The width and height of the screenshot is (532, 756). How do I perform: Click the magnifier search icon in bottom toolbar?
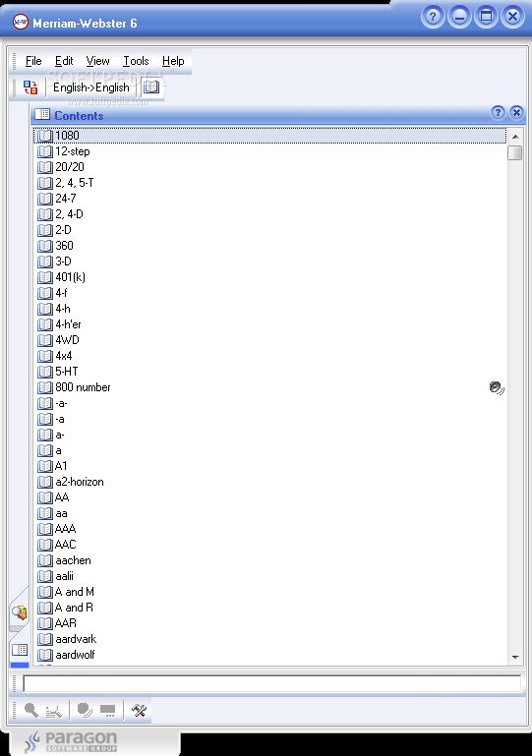point(31,710)
